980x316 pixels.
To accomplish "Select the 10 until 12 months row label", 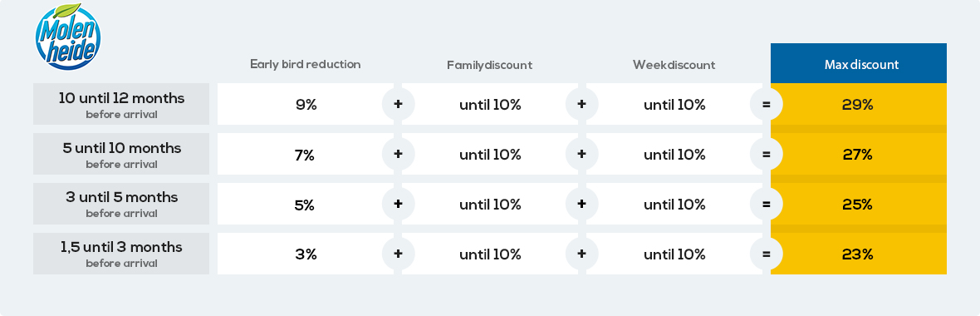I will click(121, 104).
